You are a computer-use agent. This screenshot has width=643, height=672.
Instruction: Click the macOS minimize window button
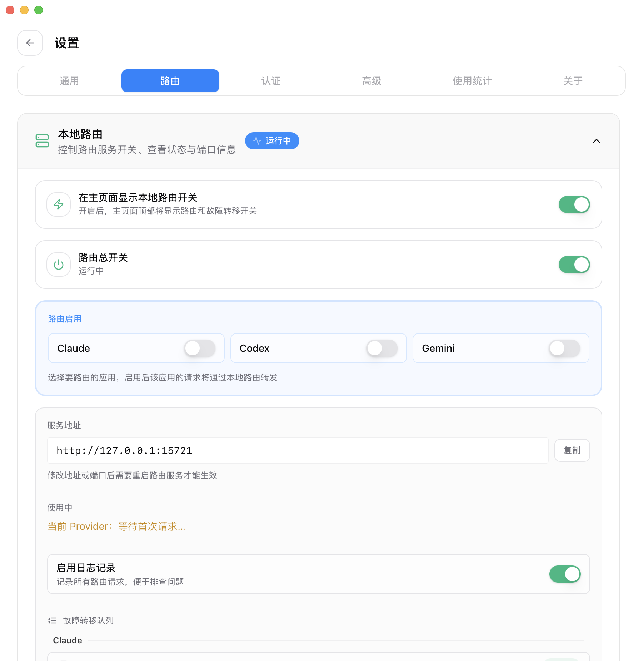pyautogui.click(x=24, y=10)
